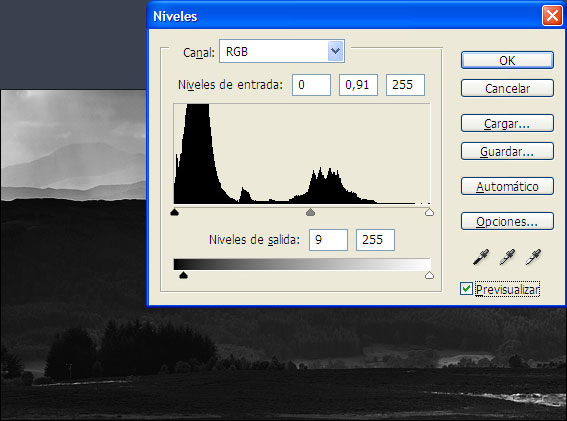Toggle the Previsualizar checkbox

(466, 289)
